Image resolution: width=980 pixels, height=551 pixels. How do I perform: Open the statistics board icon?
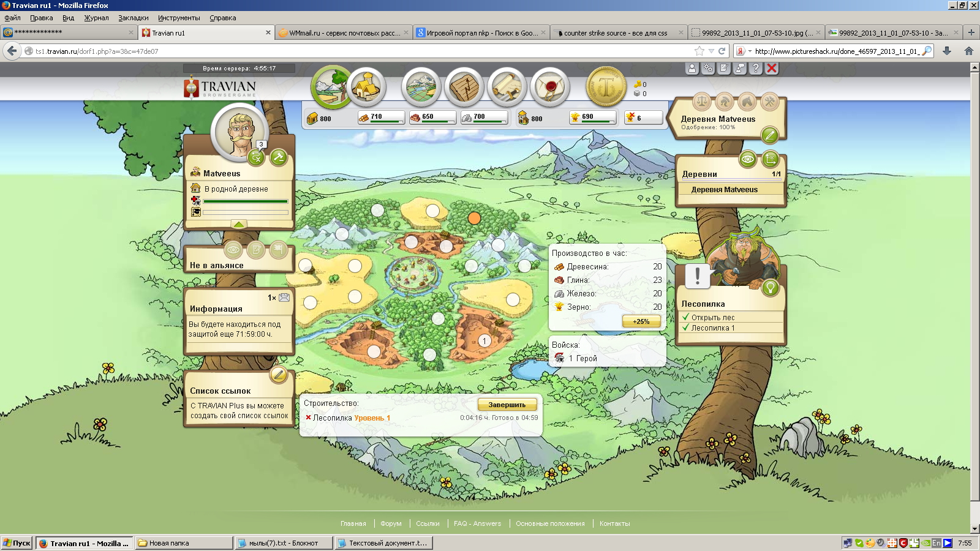click(x=464, y=87)
